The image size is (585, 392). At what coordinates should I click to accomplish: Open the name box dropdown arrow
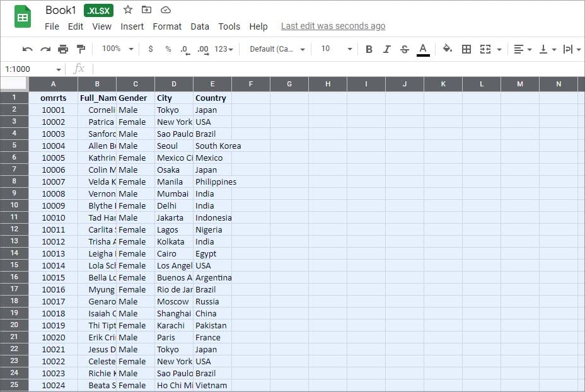point(59,69)
